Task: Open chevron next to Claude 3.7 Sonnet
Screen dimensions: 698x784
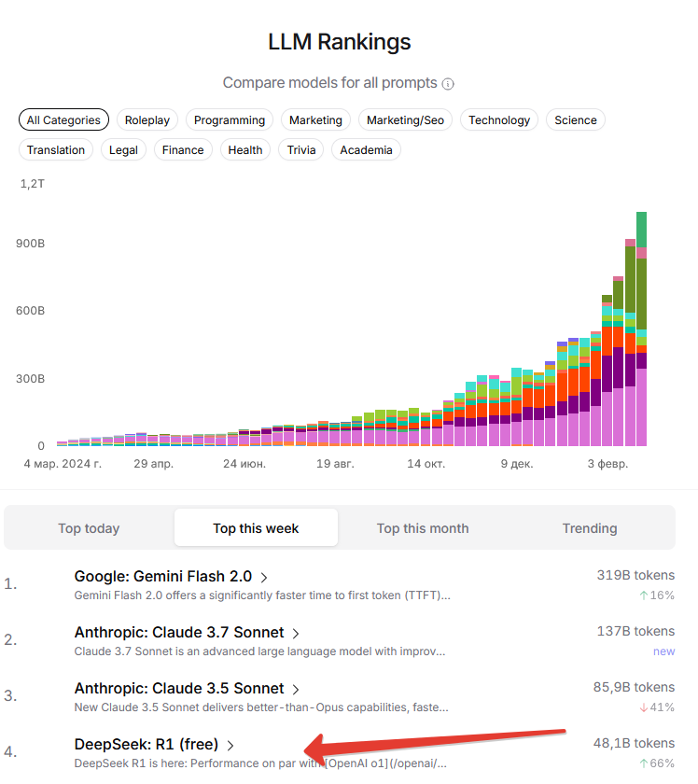Action: coord(296,634)
